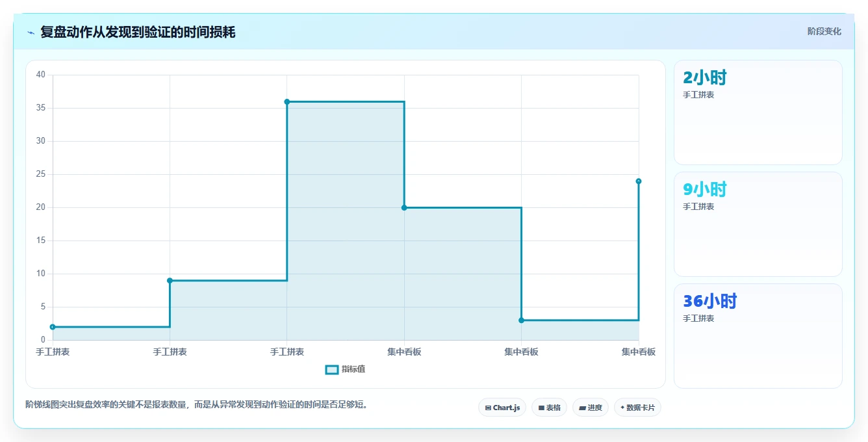Image resolution: width=868 pixels, height=442 pixels.
Task: Select the Chart.js tag
Action: [x=502, y=408]
